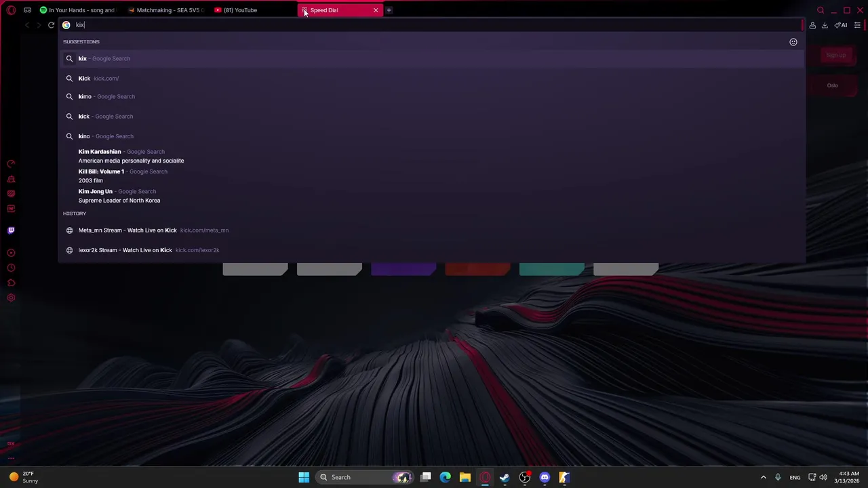
Task: Click the Windows taskbar Search box
Action: point(365,477)
